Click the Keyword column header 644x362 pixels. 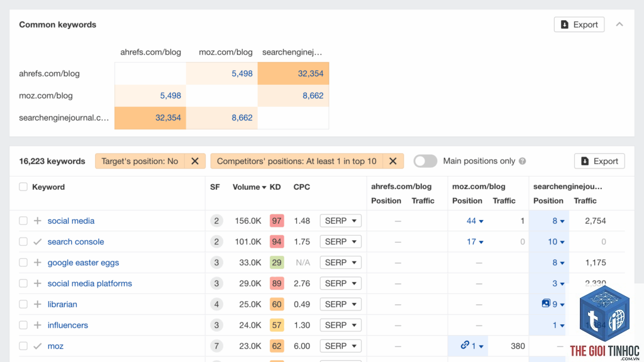pos(48,187)
